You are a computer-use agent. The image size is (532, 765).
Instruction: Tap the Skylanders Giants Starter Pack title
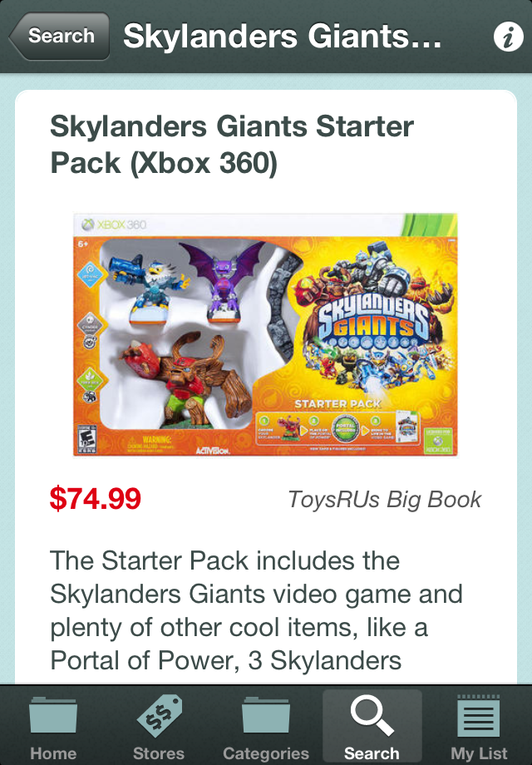[x=232, y=145]
